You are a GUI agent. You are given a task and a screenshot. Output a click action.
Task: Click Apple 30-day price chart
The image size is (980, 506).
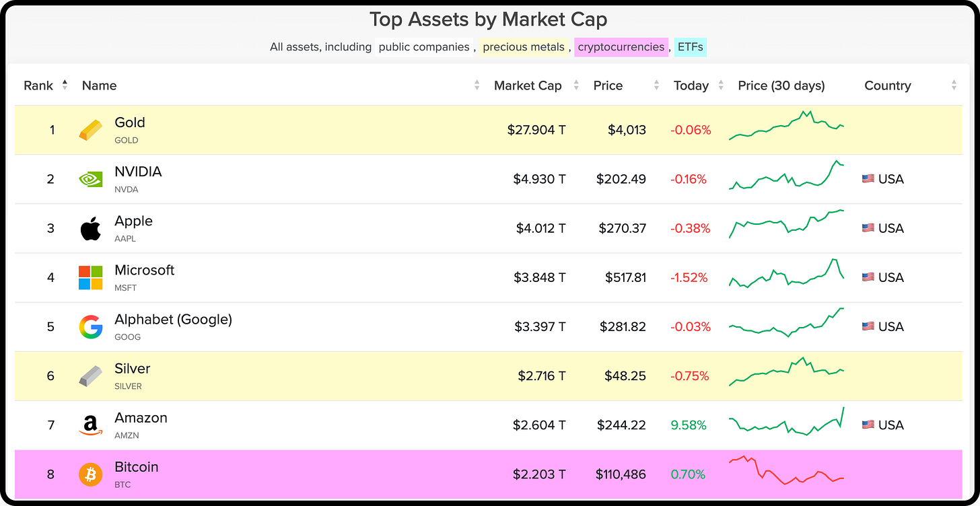click(786, 224)
